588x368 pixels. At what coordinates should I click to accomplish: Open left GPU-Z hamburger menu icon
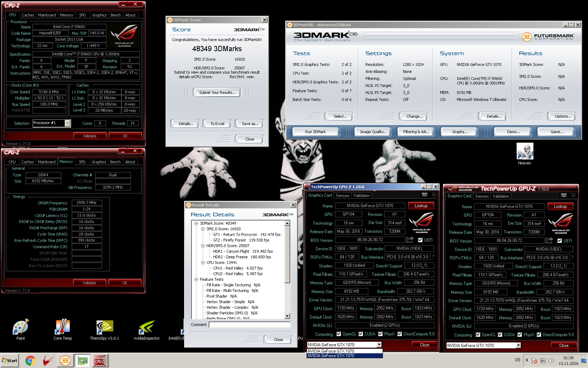pos(434,195)
